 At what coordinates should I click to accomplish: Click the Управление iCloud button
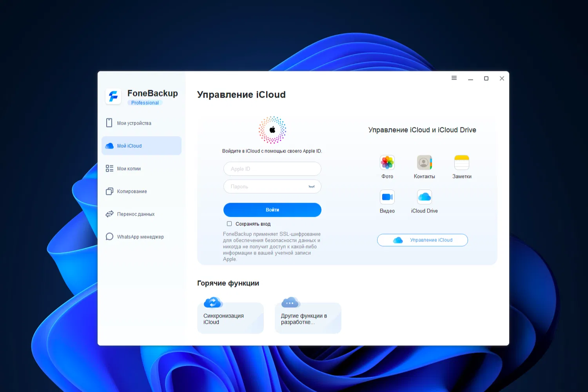pyautogui.click(x=423, y=240)
